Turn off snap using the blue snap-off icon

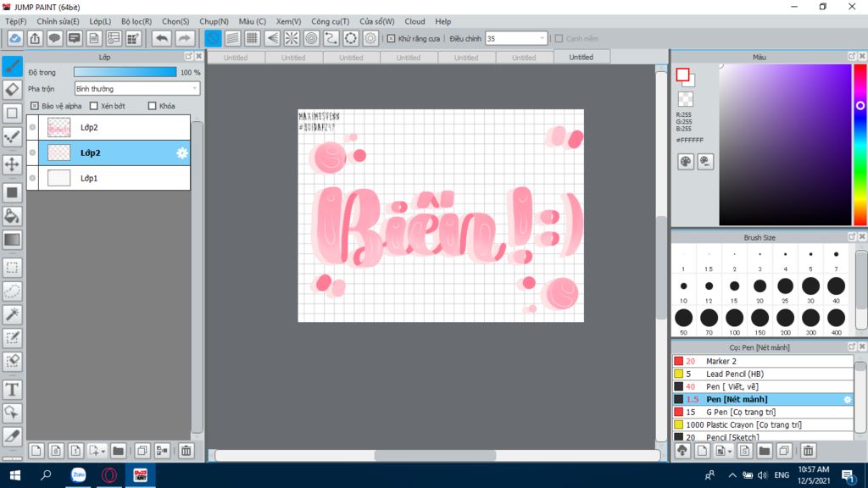[x=213, y=38]
